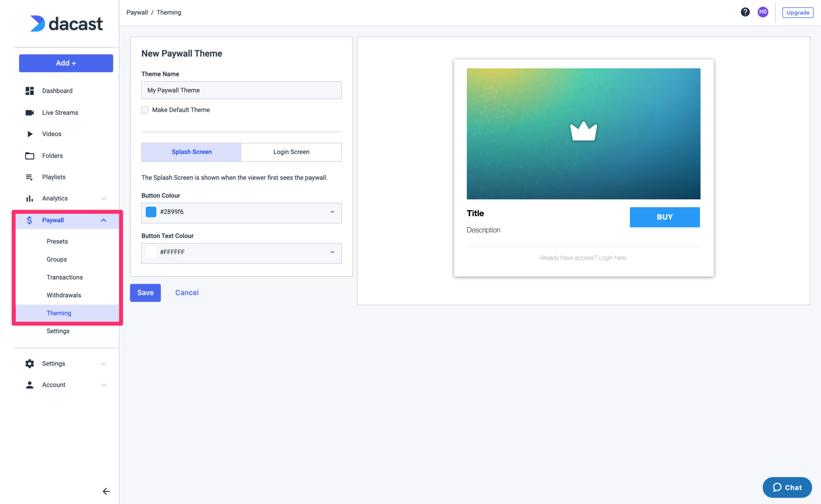Click the Save button
The image size is (821, 504).
click(x=145, y=292)
